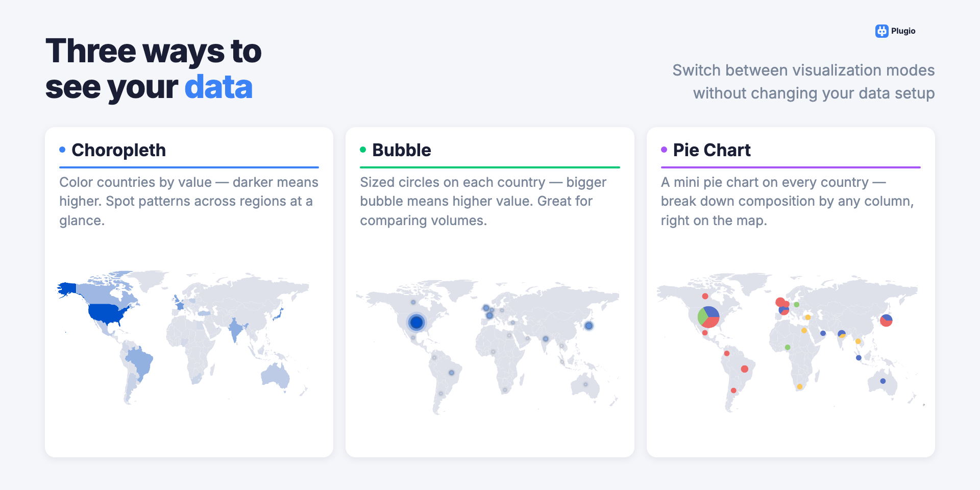Click shaded India on choropleth map
Viewport: 980px width, 490px height.
tap(235, 330)
